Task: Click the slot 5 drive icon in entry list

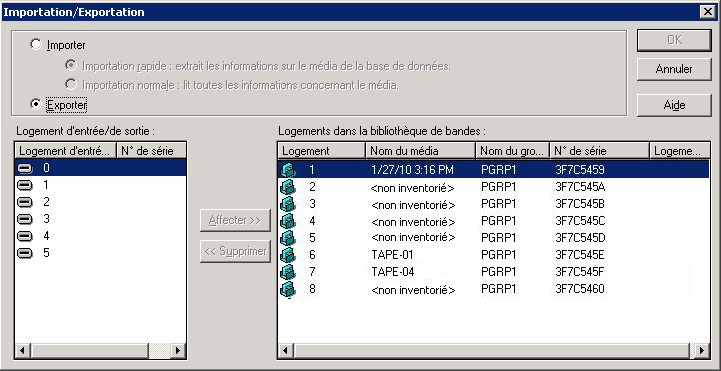Action: pyautogui.click(x=25, y=254)
